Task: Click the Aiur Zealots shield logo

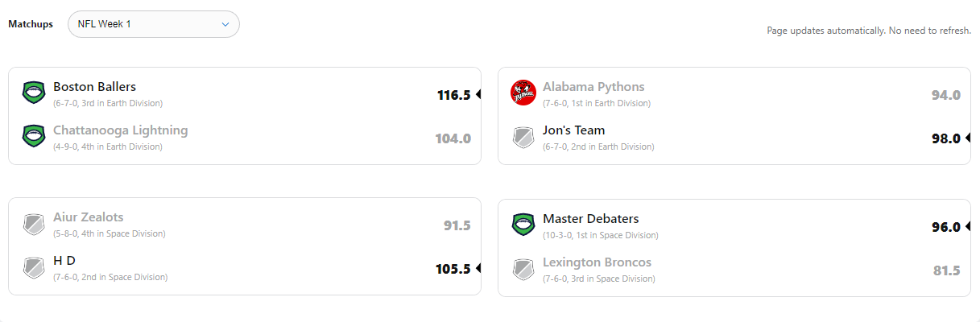Action: pyautogui.click(x=33, y=223)
